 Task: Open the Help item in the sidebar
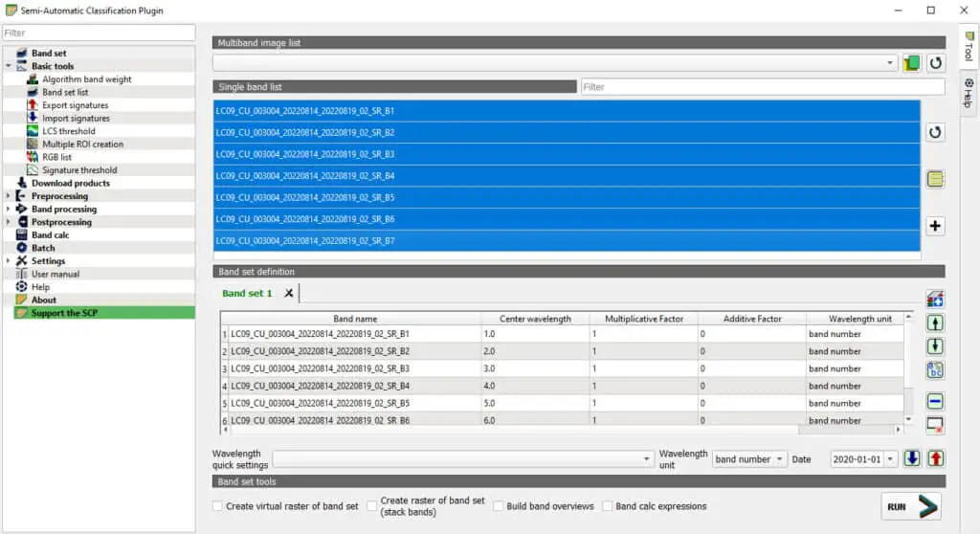(x=40, y=287)
